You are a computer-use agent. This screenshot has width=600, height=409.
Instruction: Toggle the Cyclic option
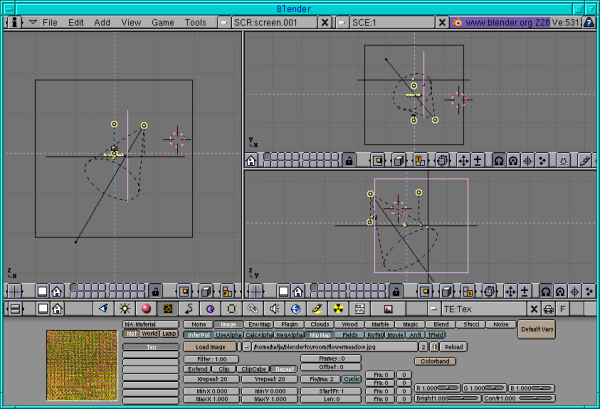[351, 380]
